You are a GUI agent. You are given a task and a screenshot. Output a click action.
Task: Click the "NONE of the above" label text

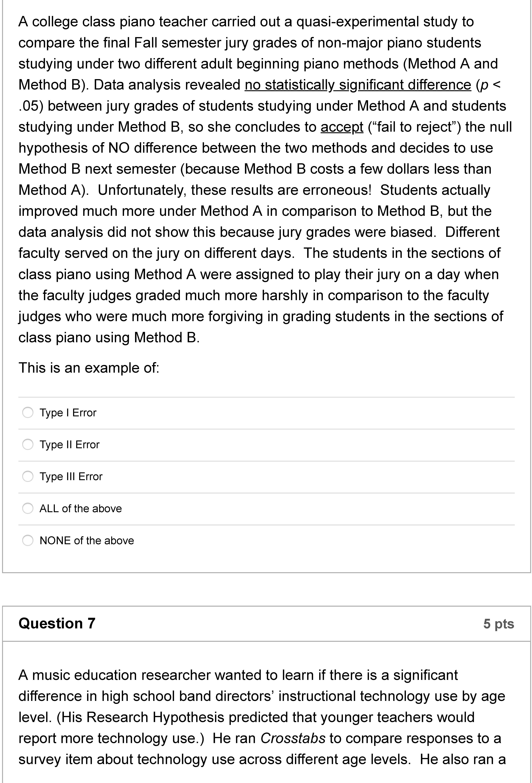click(87, 541)
